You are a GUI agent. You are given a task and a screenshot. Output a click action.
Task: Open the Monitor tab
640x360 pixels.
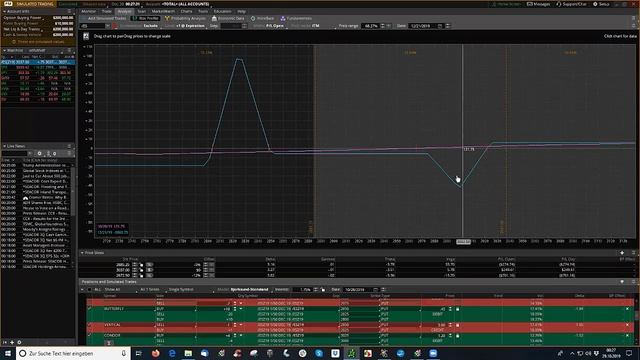click(x=88, y=11)
